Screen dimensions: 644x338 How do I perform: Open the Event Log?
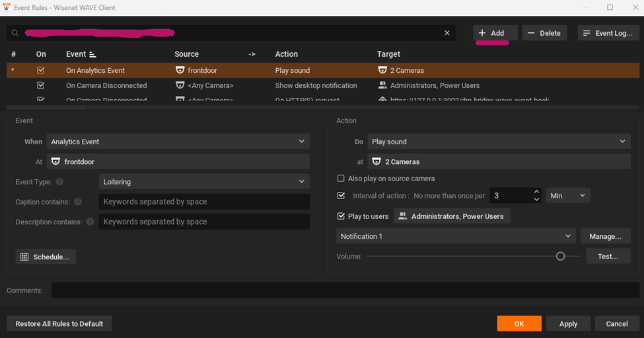coord(607,33)
